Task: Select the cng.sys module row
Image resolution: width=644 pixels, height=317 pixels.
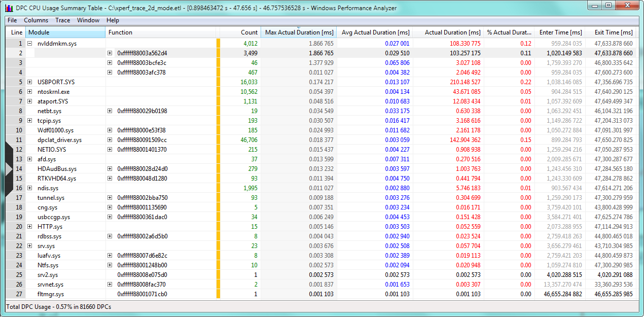Action: pyautogui.click(x=321, y=207)
